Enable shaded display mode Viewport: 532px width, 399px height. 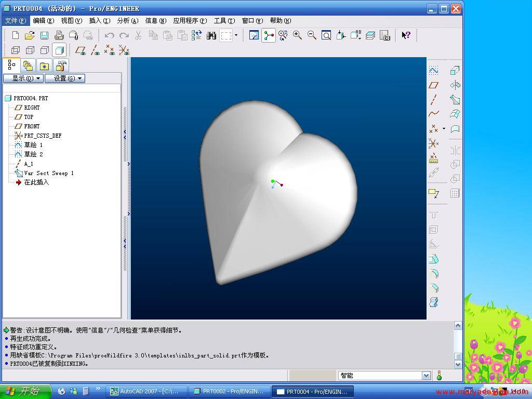tap(59, 50)
